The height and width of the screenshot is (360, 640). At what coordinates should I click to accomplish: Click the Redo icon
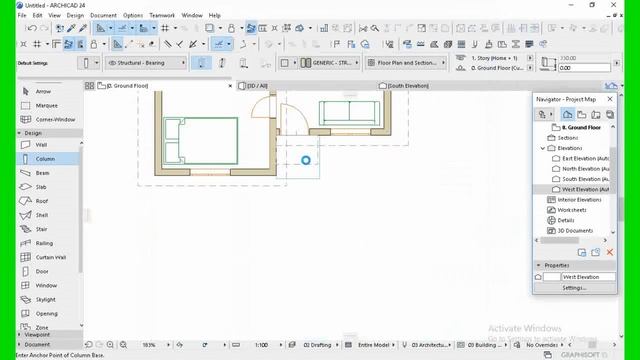(x=44, y=28)
